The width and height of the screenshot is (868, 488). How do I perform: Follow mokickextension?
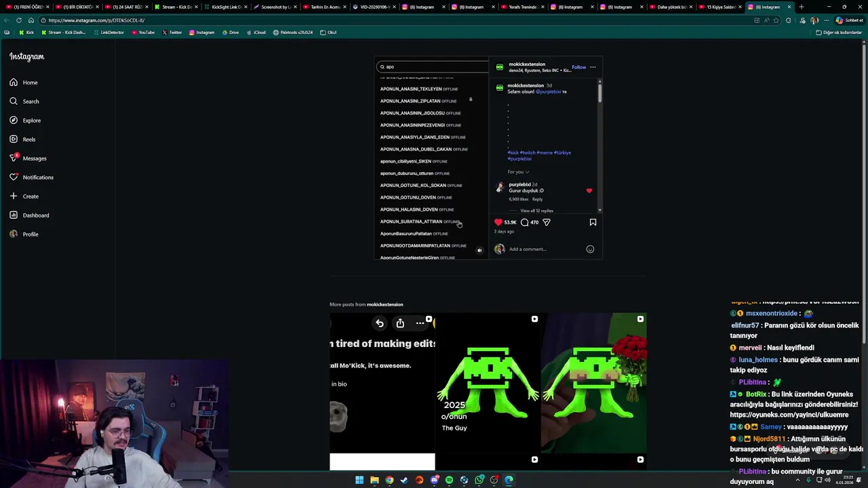pos(578,67)
